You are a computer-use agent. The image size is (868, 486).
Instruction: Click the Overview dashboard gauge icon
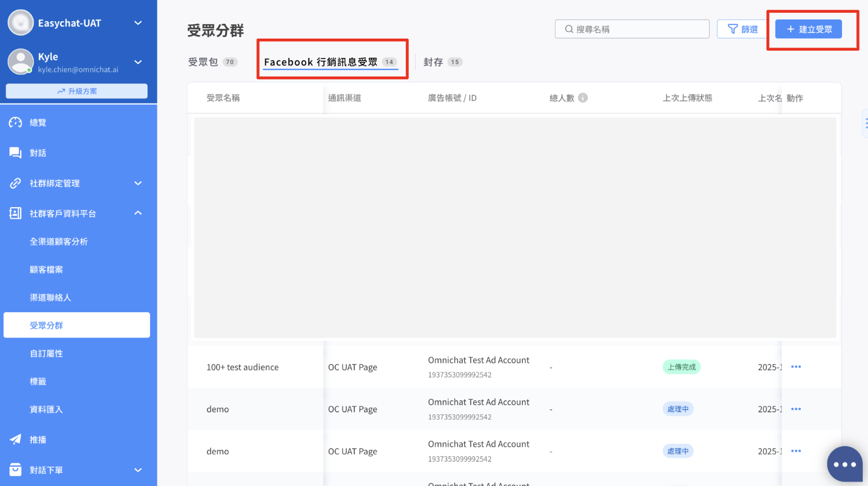click(15, 123)
